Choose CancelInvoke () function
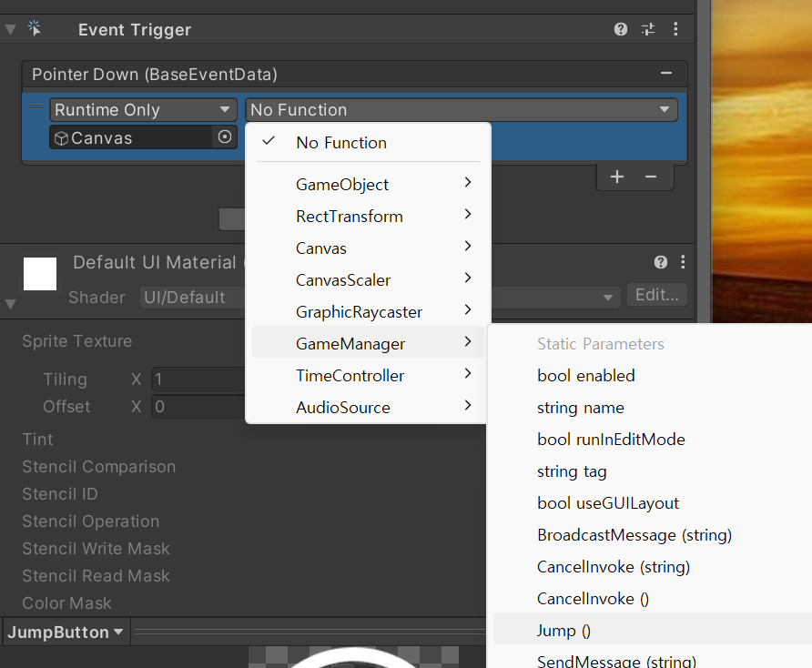The height and width of the screenshot is (668, 812). pos(653,599)
